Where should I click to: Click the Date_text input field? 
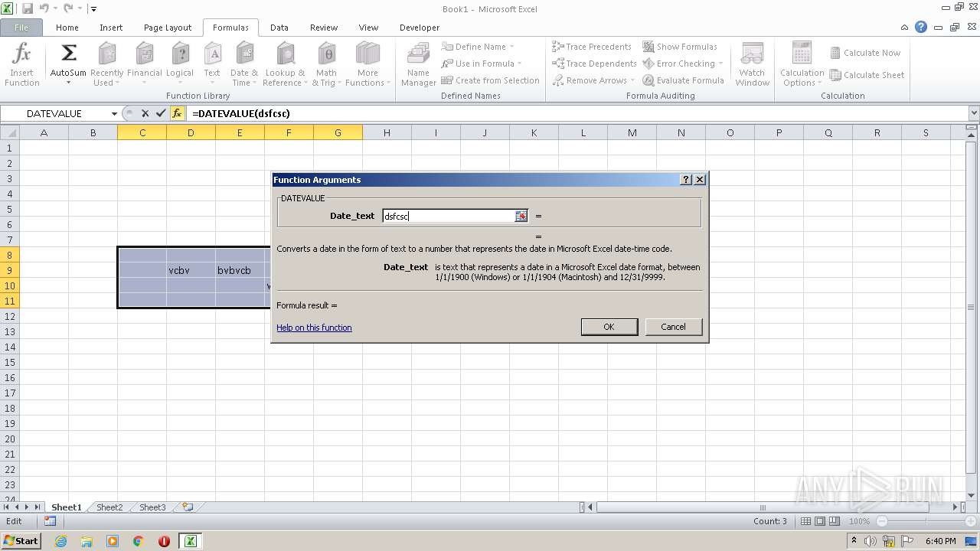point(449,217)
